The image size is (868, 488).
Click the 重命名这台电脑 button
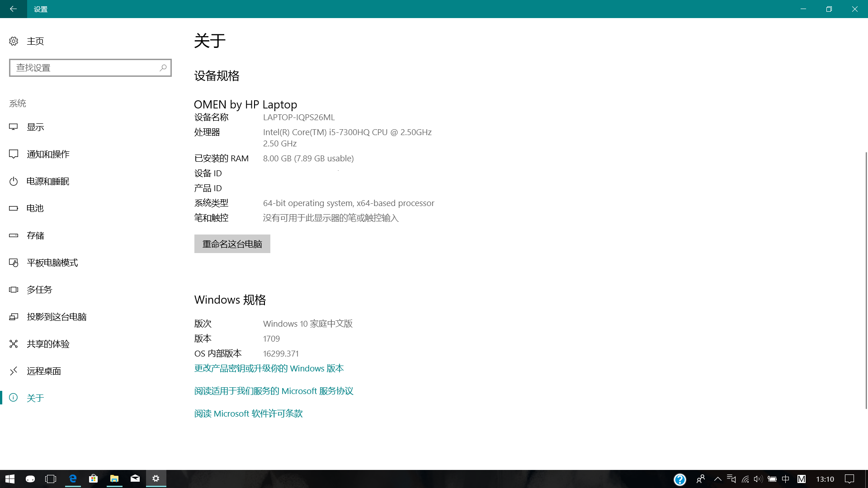(x=232, y=244)
